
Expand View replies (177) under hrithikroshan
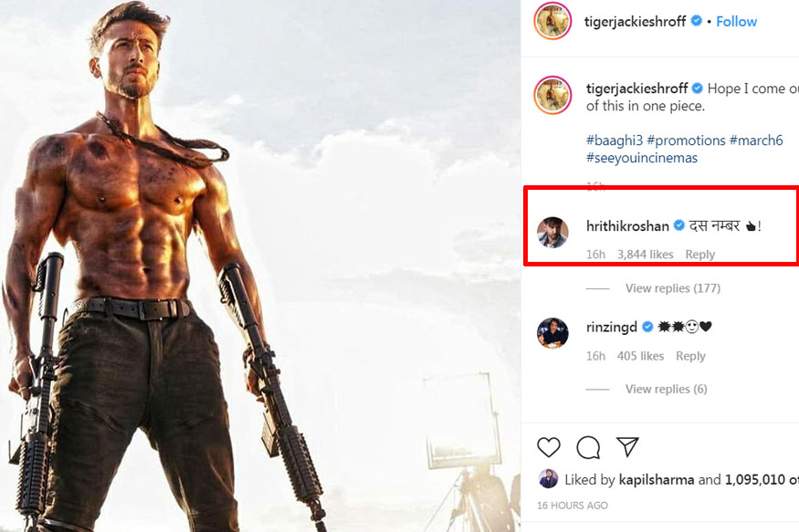pyautogui.click(x=672, y=288)
